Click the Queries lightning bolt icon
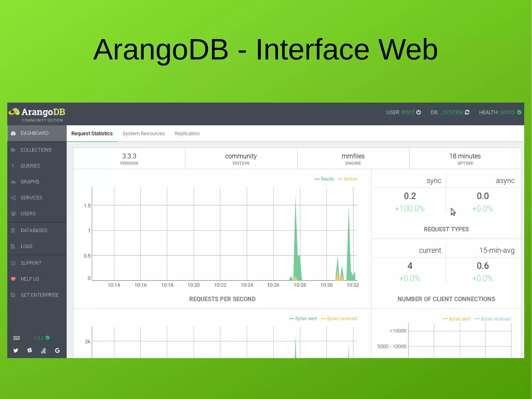This screenshot has height=399, width=532. point(13,166)
